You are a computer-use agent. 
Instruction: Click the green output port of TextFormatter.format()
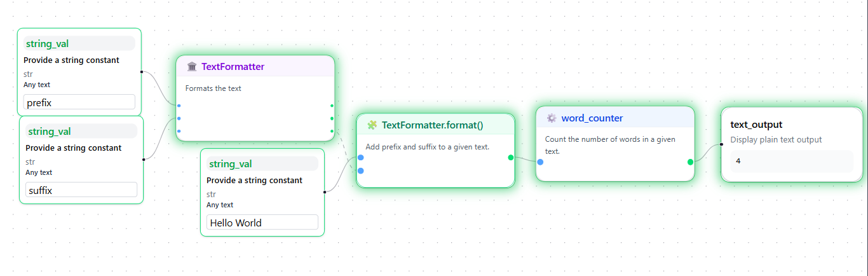click(511, 158)
